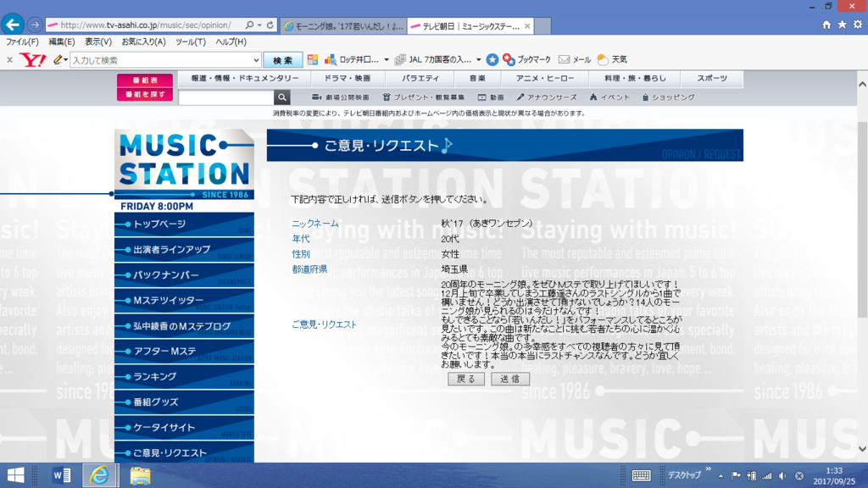Open the browser settings gear

coord(858,25)
